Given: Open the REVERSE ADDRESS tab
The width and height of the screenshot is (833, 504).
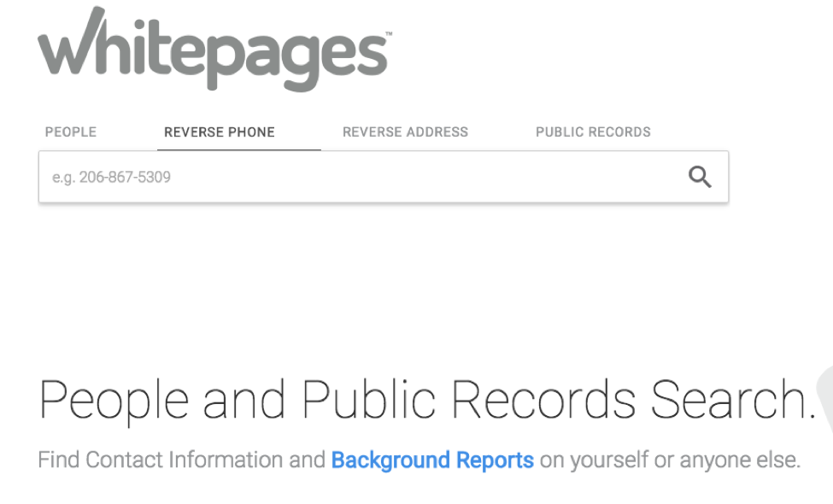Looking at the screenshot, I should [x=405, y=132].
